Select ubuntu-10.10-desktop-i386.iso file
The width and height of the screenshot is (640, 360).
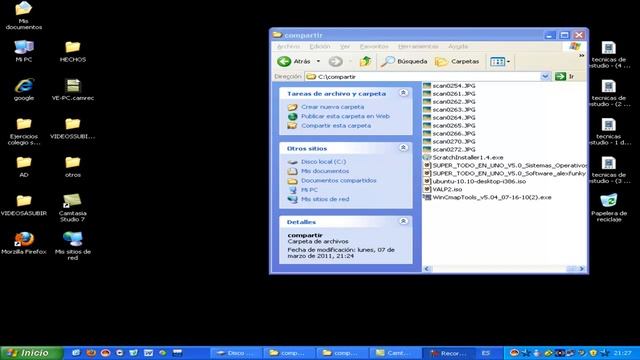point(475,181)
